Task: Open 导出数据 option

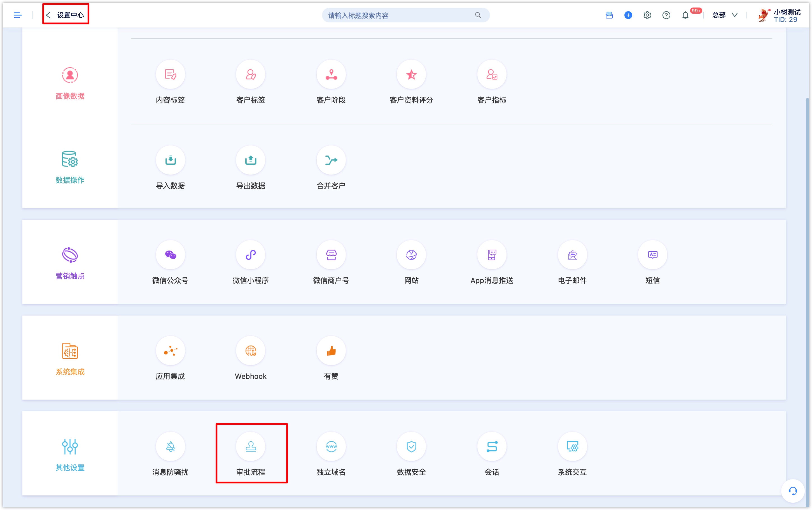Action: click(250, 168)
